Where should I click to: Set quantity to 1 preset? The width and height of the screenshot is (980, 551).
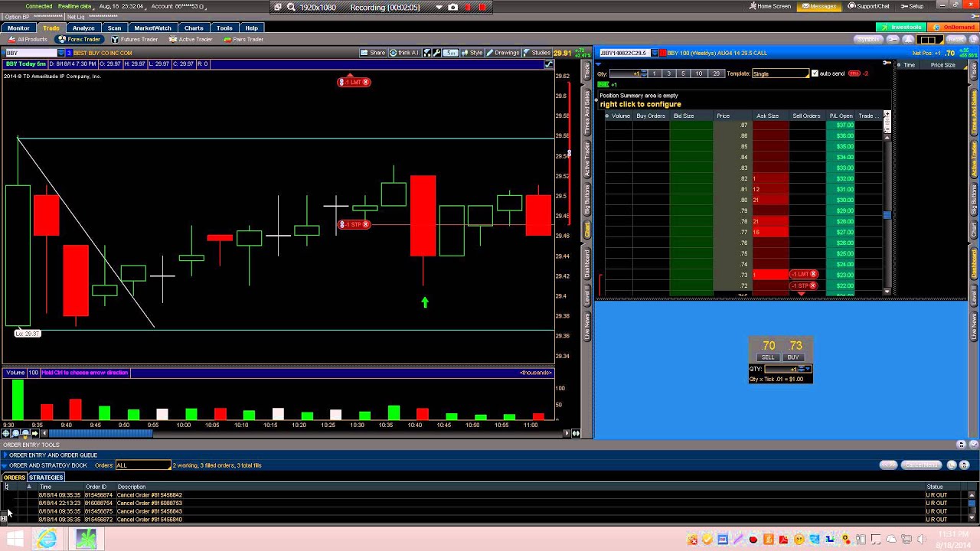tap(655, 73)
